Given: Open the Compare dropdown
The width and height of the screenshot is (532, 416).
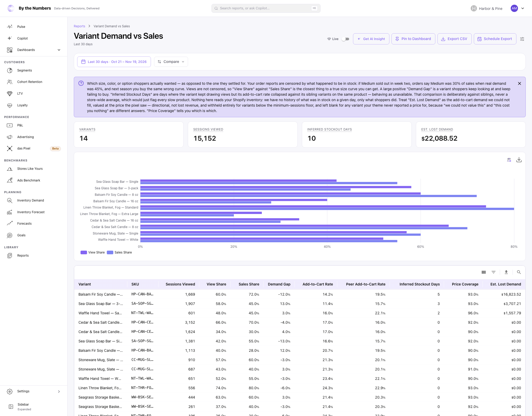Looking at the screenshot, I should (x=171, y=62).
